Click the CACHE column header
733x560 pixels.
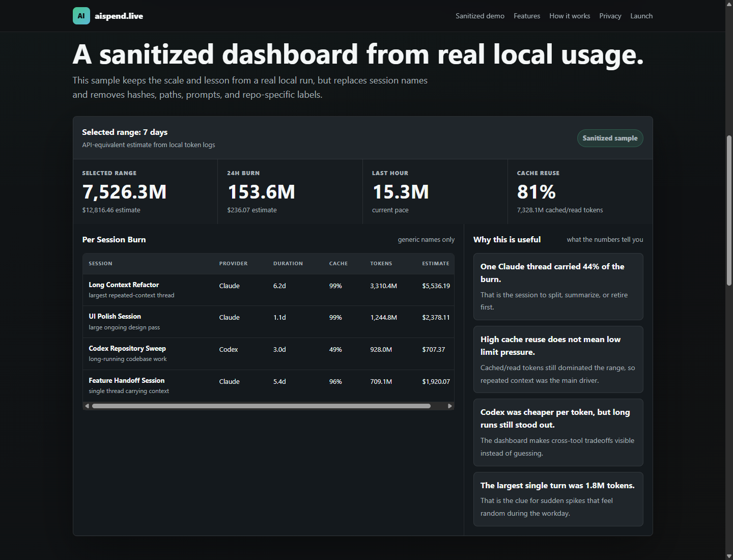[338, 264]
